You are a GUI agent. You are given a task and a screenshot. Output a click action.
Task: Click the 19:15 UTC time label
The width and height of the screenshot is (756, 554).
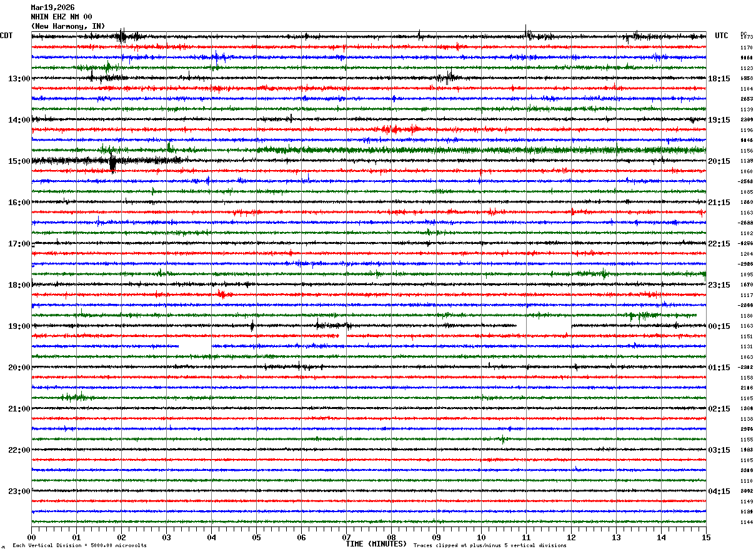tap(719, 120)
